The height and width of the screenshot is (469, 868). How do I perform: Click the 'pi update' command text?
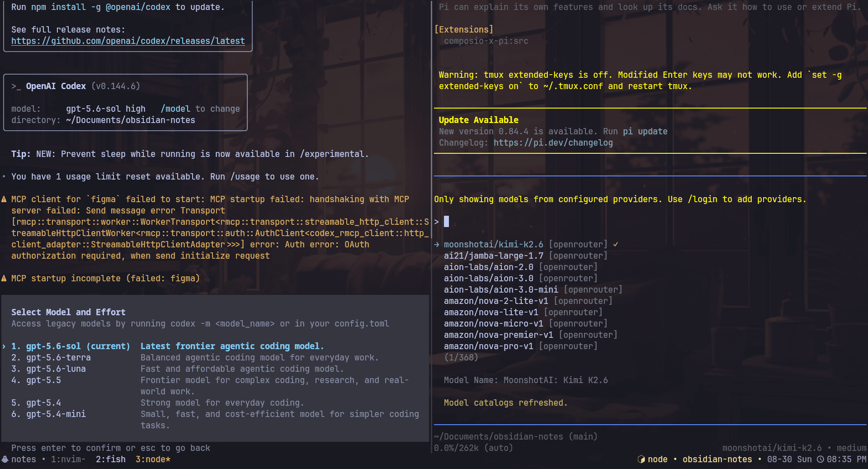pos(645,132)
